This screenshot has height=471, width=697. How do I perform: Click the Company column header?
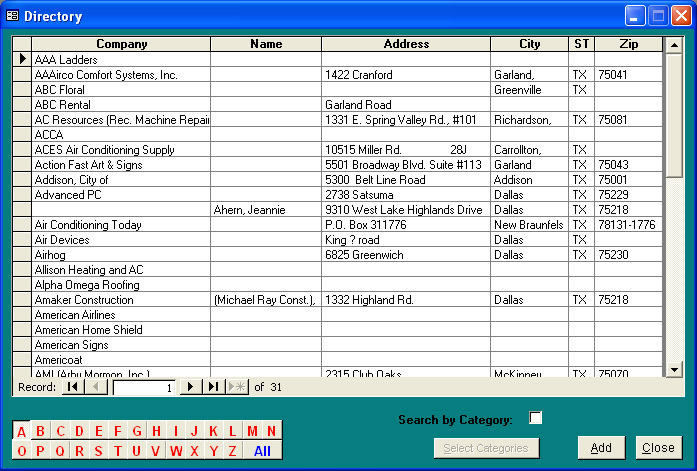pos(121,44)
